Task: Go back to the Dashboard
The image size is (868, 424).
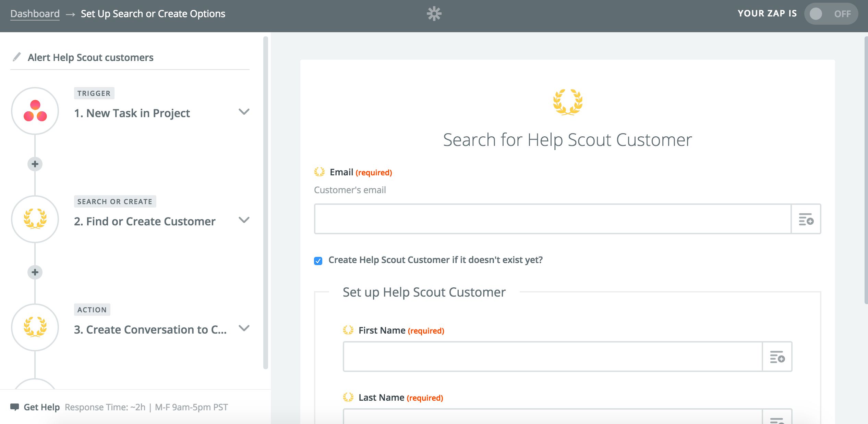Action: point(35,14)
